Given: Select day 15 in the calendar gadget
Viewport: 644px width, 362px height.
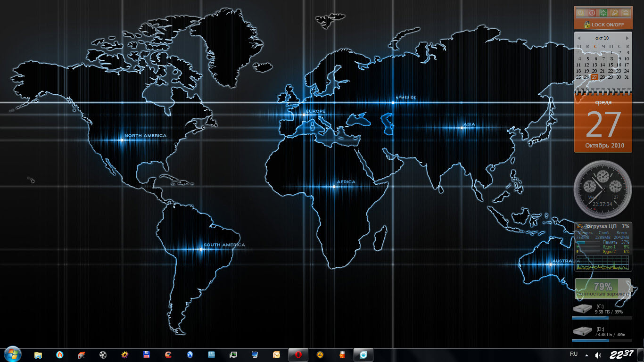Looking at the screenshot, I should click(x=611, y=65).
